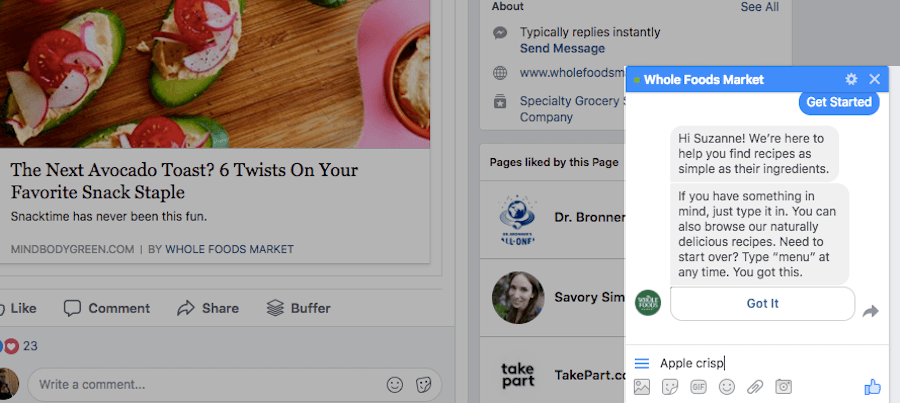The height and width of the screenshot is (403, 900).
Task: Click the Got It button
Action: click(762, 304)
